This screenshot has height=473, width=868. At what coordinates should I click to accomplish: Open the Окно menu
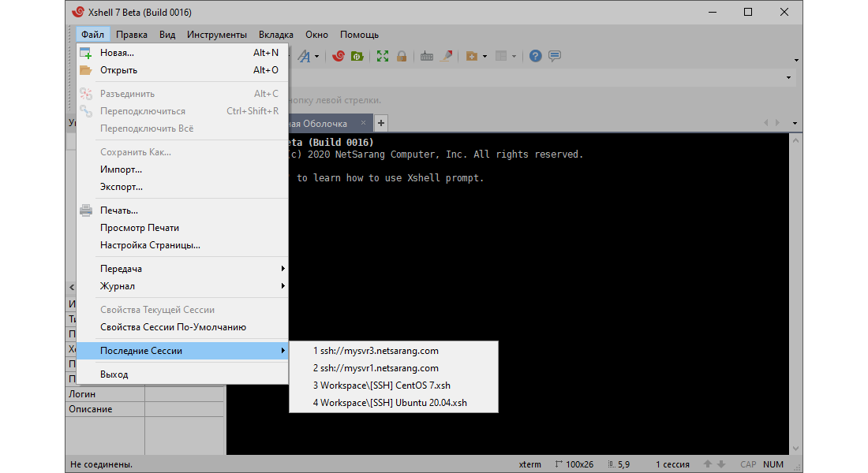tap(316, 35)
